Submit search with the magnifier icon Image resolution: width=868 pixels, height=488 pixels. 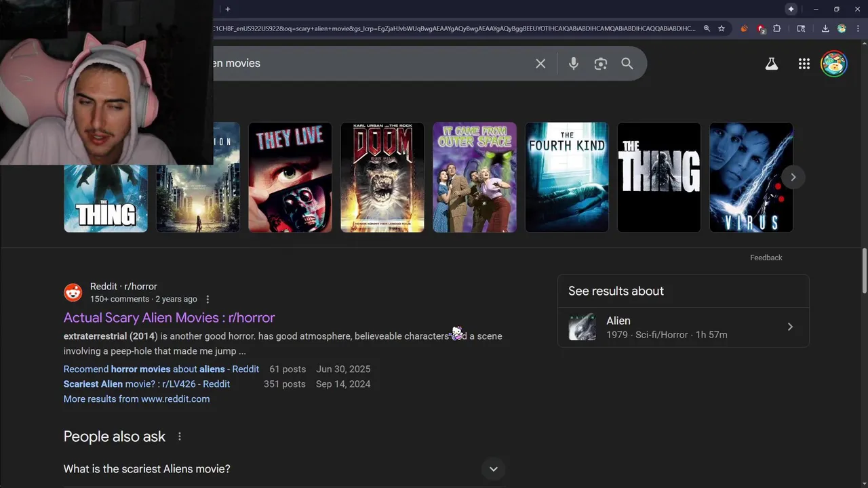coord(627,63)
